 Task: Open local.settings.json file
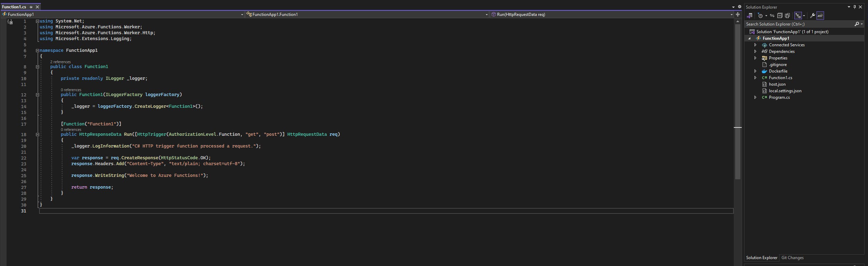pyautogui.click(x=785, y=91)
